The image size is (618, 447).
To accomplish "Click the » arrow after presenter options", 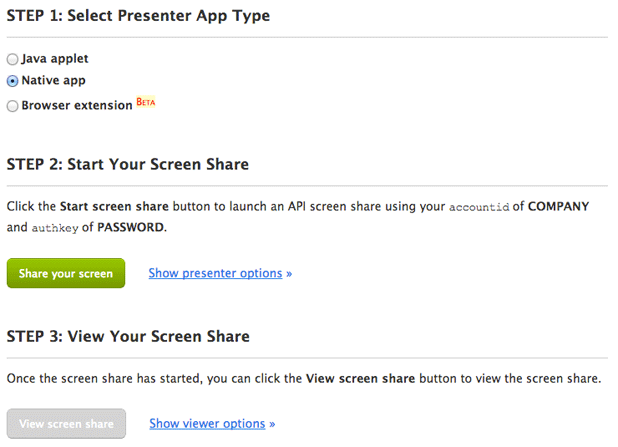I will [x=289, y=273].
